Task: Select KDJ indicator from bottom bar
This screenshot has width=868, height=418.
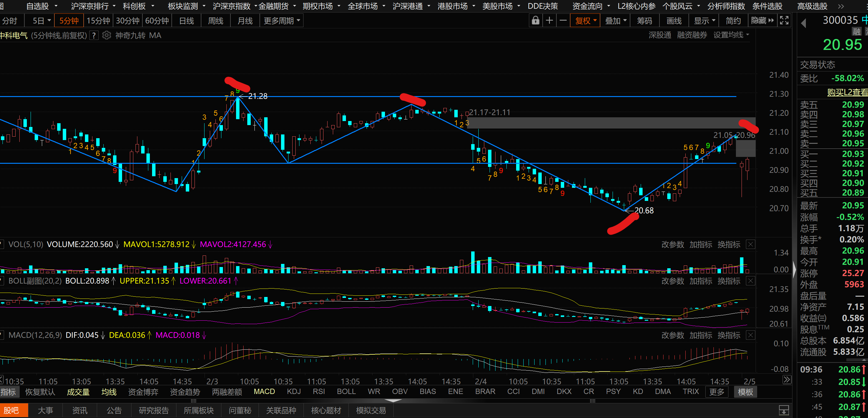Action: (x=293, y=392)
